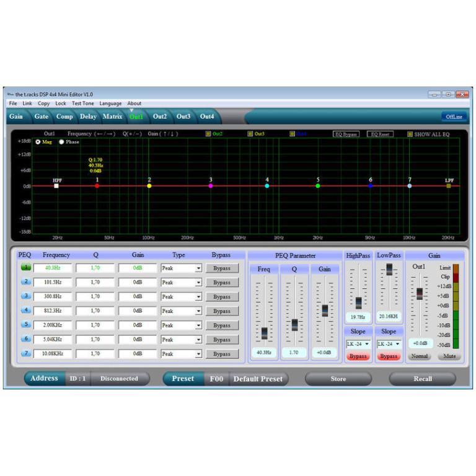
Task: Open Type dropdown for PEQ band 2
Action: pyautogui.click(x=198, y=283)
